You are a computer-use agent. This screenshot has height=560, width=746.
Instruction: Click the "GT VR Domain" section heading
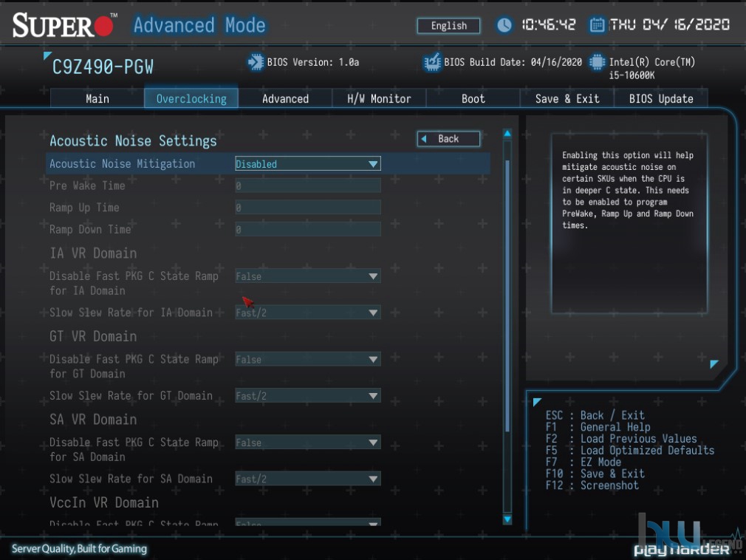tap(93, 336)
